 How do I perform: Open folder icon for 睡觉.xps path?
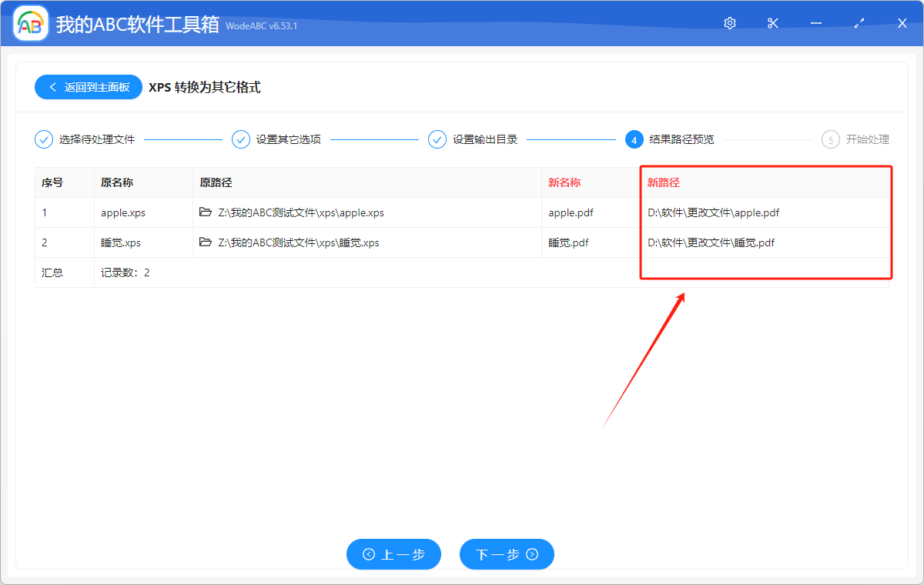[x=205, y=242]
